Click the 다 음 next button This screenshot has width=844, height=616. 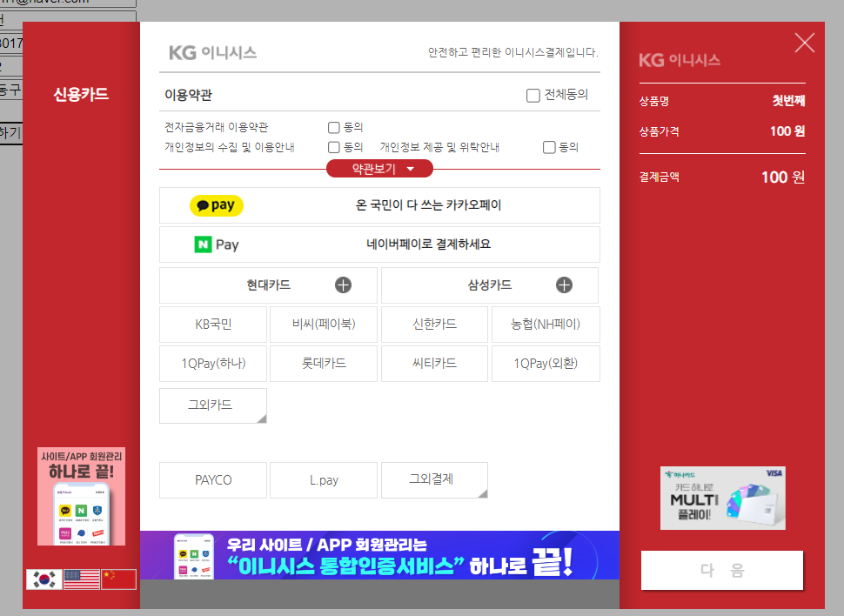(x=722, y=570)
